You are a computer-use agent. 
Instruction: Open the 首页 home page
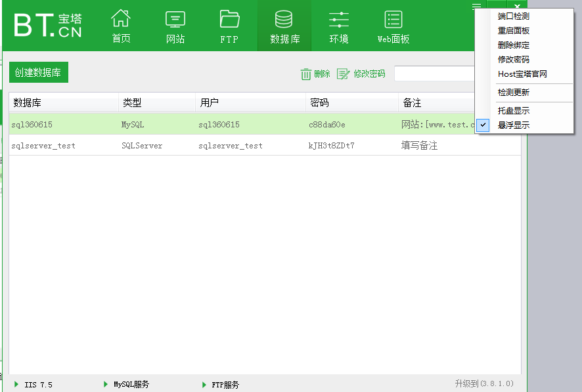[121, 26]
